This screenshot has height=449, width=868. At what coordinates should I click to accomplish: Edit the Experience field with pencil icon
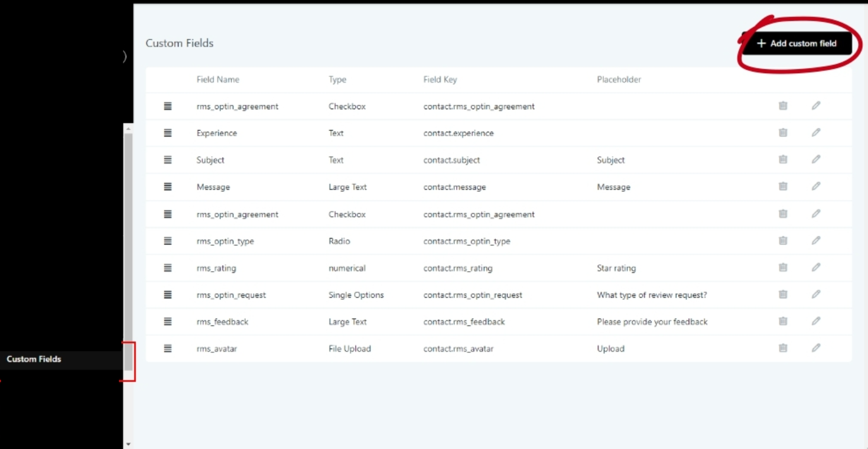click(816, 133)
